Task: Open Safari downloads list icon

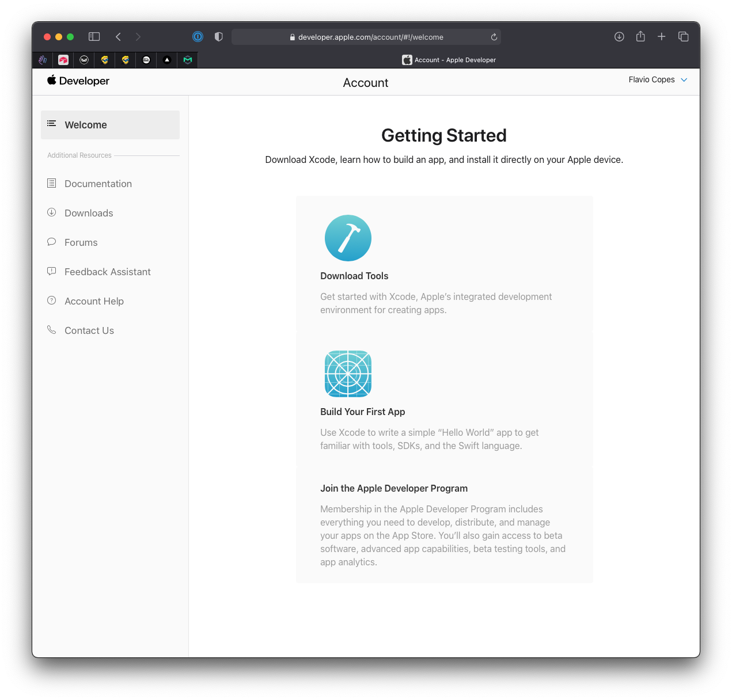Action: coord(619,37)
